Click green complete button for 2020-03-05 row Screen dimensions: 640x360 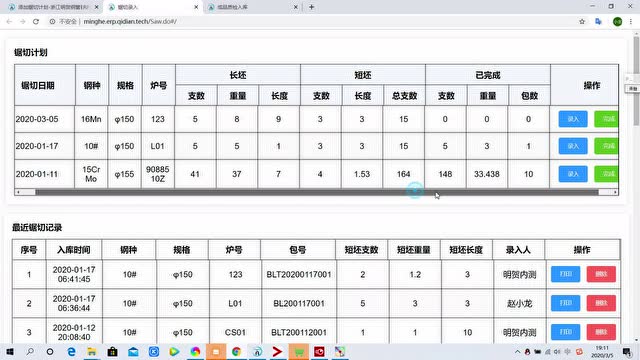coord(607,119)
